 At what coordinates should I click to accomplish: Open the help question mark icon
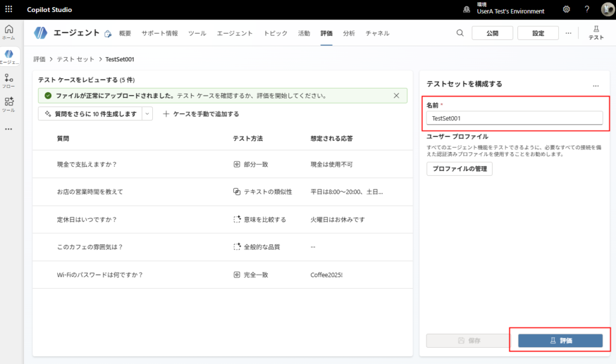pyautogui.click(x=587, y=10)
